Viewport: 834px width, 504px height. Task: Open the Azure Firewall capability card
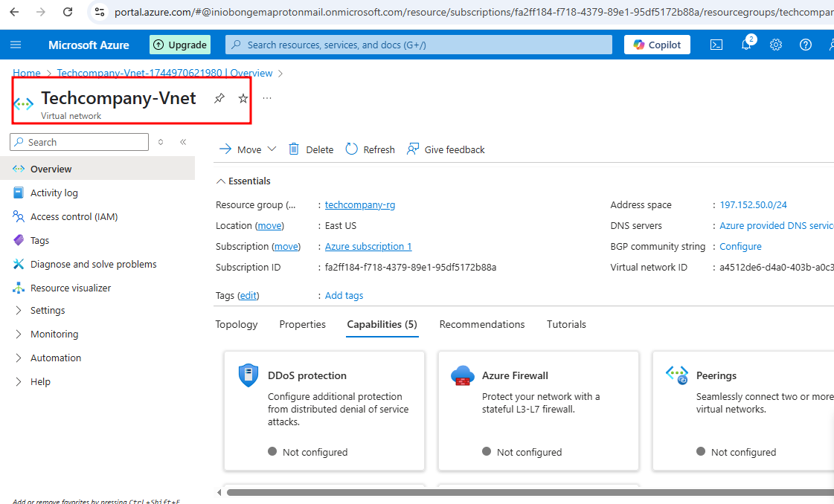[539, 410]
